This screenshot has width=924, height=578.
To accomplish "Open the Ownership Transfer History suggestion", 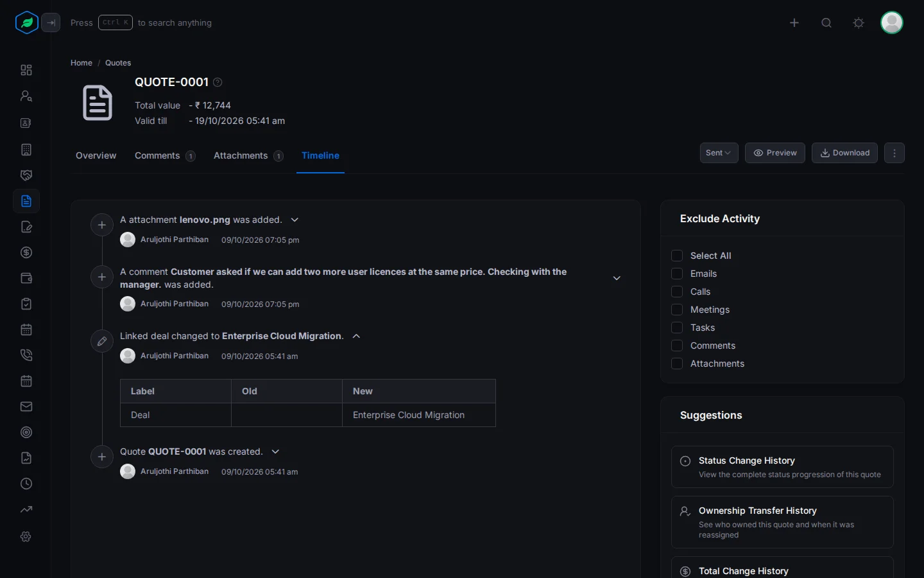I will [782, 522].
